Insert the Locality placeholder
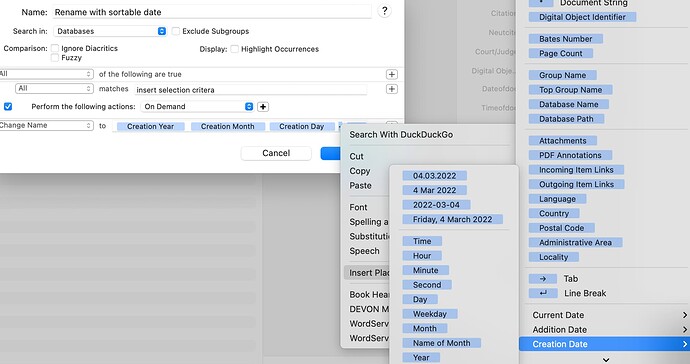690x364 pixels. (x=554, y=257)
